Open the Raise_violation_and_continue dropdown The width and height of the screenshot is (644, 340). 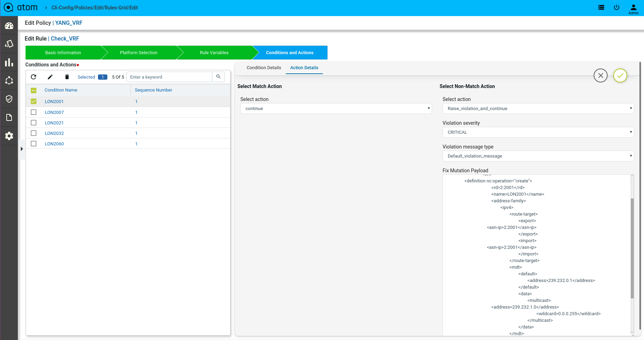tap(538, 109)
